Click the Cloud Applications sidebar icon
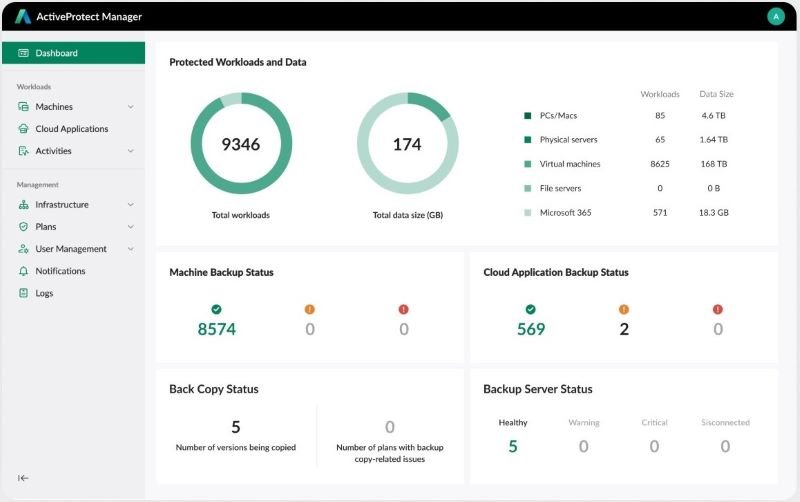Screen dimensions: 800x502 tap(23, 129)
